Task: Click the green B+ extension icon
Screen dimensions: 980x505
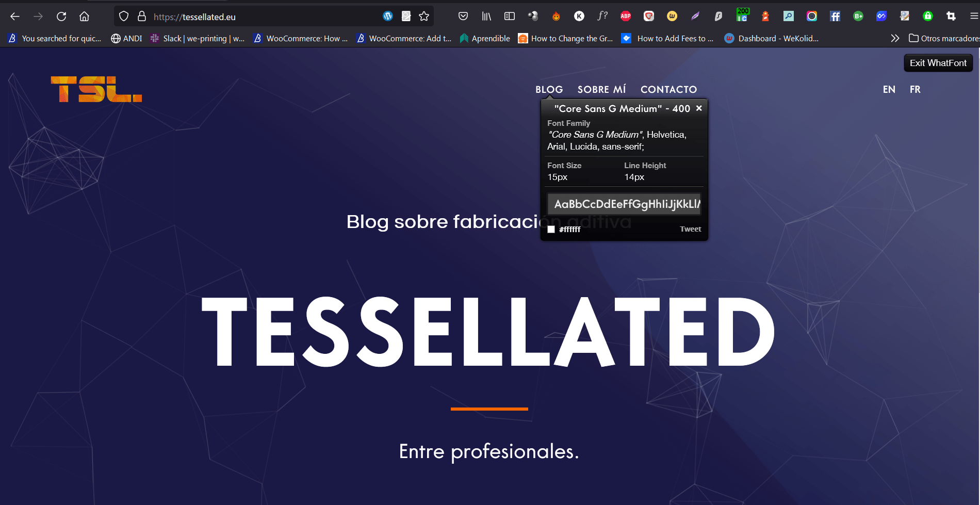Action: pyautogui.click(x=858, y=17)
